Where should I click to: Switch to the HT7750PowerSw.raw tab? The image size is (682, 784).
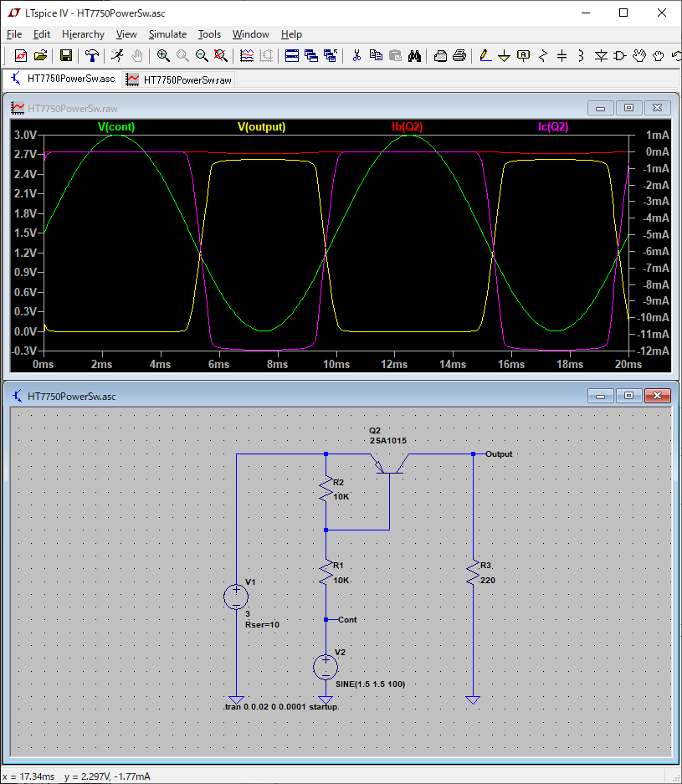click(180, 79)
